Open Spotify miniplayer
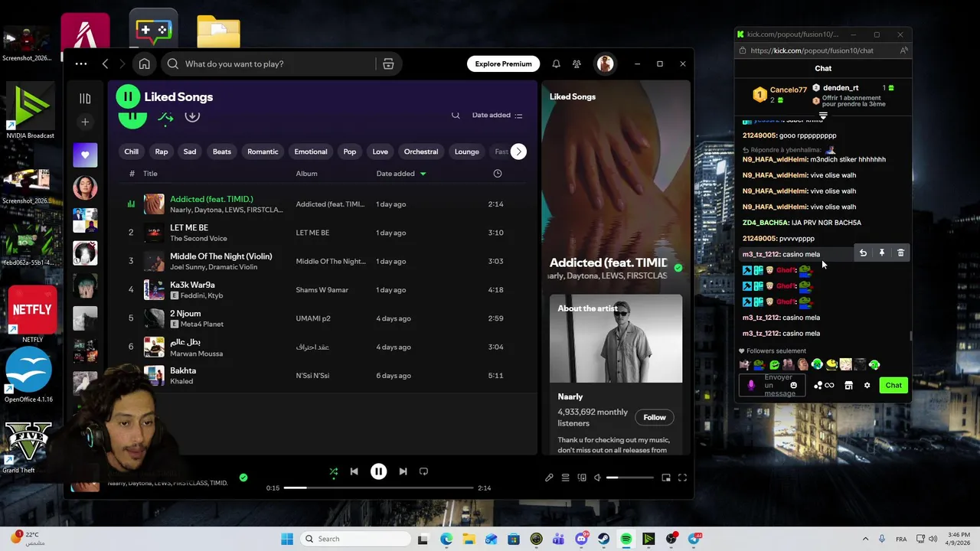The height and width of the screenshot is (551, 980). (x=666, y=478)
